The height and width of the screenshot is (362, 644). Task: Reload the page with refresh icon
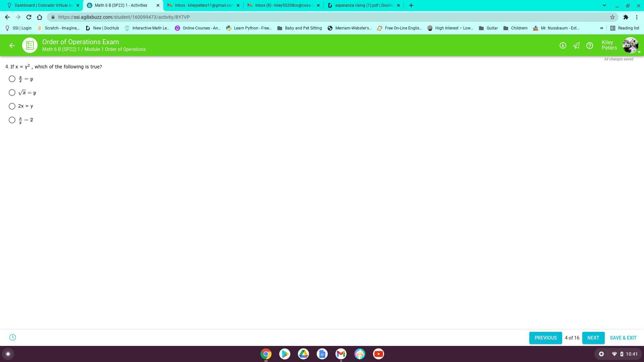coord(29,17)
